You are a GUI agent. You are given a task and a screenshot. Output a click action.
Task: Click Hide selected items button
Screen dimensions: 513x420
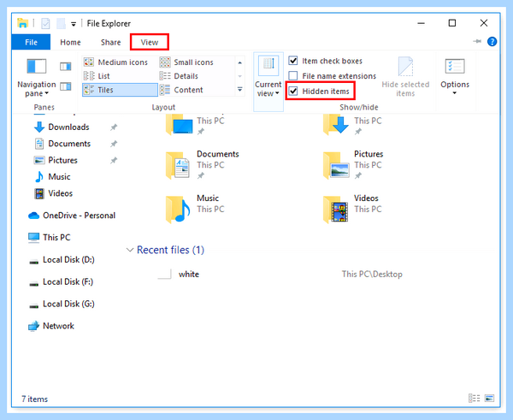pos(405,77)
